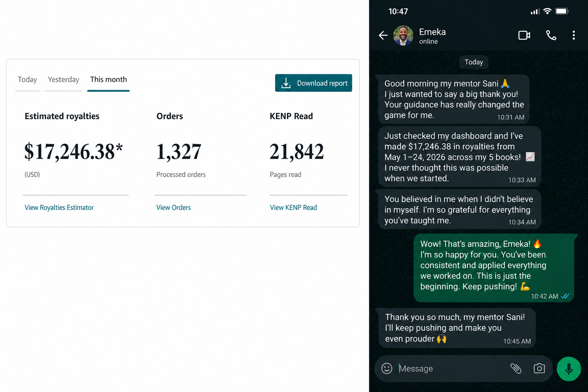588x392 pixels.
Task: Click the KENP Read heading
Action: (291, 116)
